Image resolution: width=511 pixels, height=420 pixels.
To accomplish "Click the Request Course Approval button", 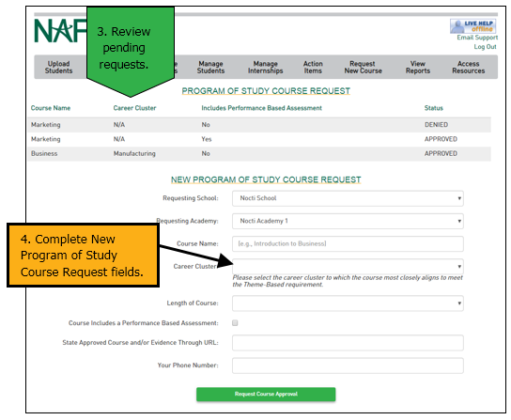I will click(x=266, y=394).
